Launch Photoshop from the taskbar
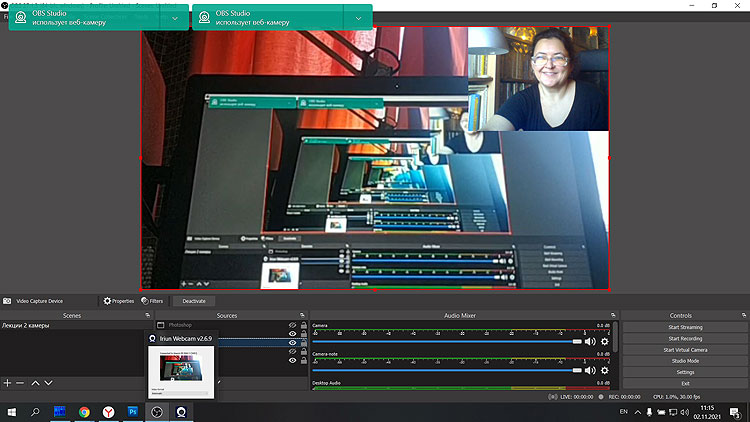The image size is (750, 422). 132,411
